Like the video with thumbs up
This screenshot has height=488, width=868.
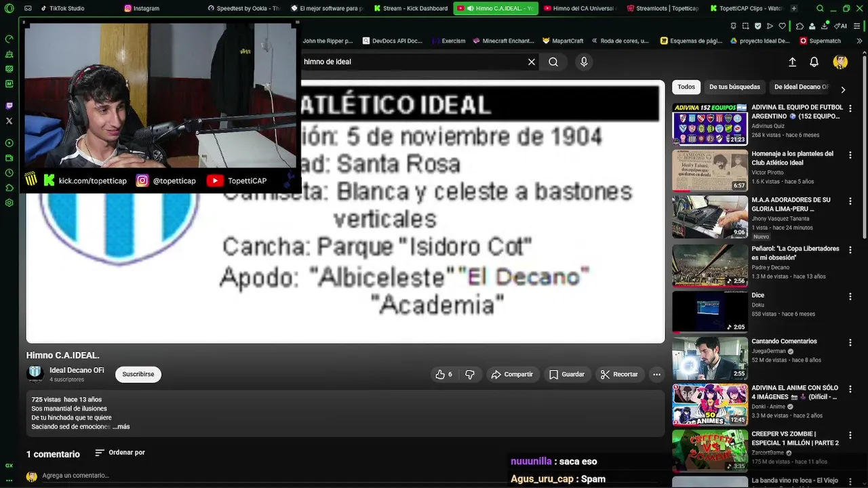(x=443, y=374)
